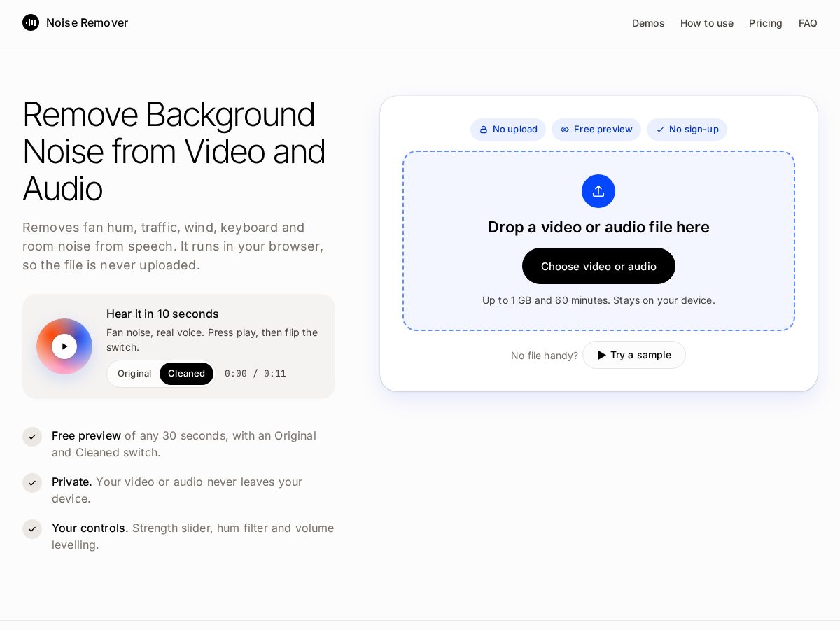Click the 'Remove Background Noise' main heading
Screen dimensions: 840x630
(174, 151)
